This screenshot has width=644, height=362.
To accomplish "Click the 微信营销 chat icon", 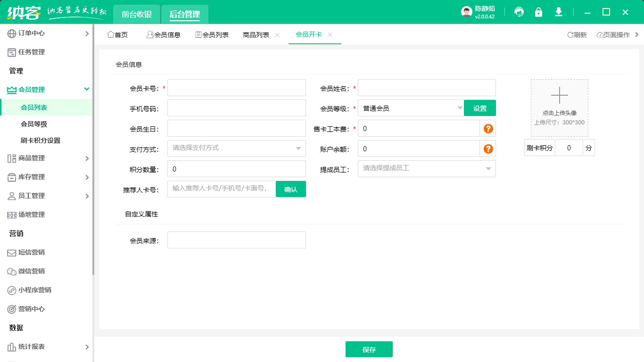I will (x=12, y=271).
